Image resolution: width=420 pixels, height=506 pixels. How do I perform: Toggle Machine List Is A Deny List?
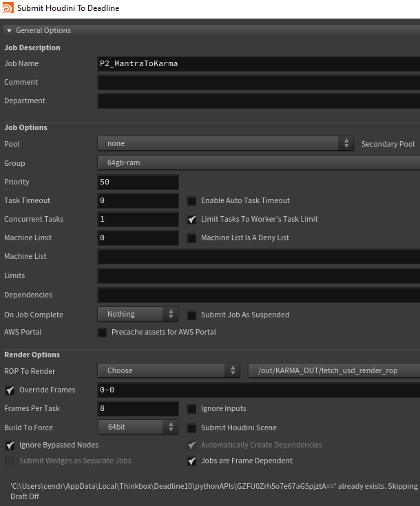pyautogui.click(x=191, y=238)
